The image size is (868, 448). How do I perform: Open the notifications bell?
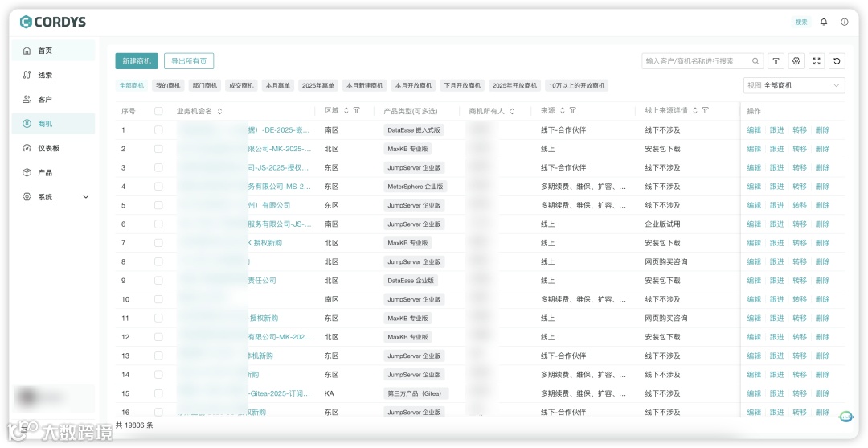coord(824,23)
